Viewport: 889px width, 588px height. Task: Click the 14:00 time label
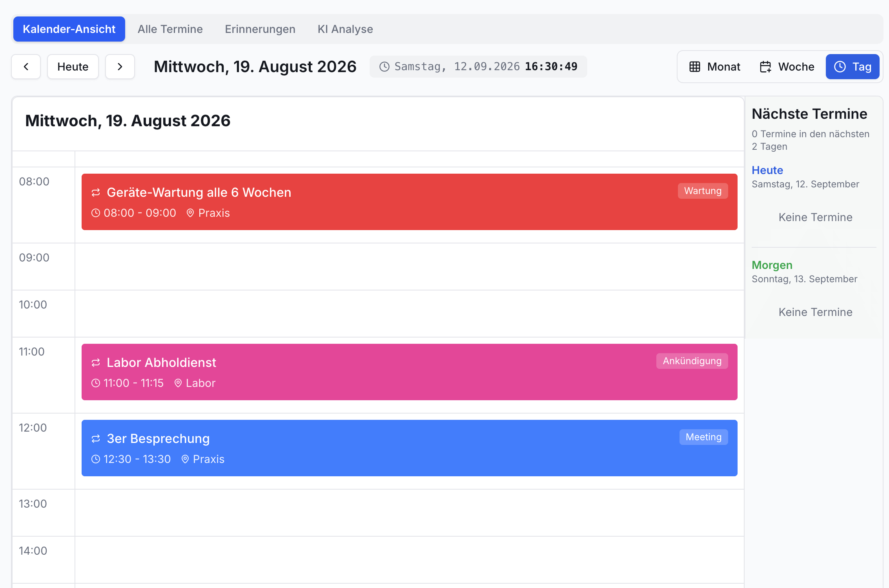pyautogui.click(x=33, y=551)
